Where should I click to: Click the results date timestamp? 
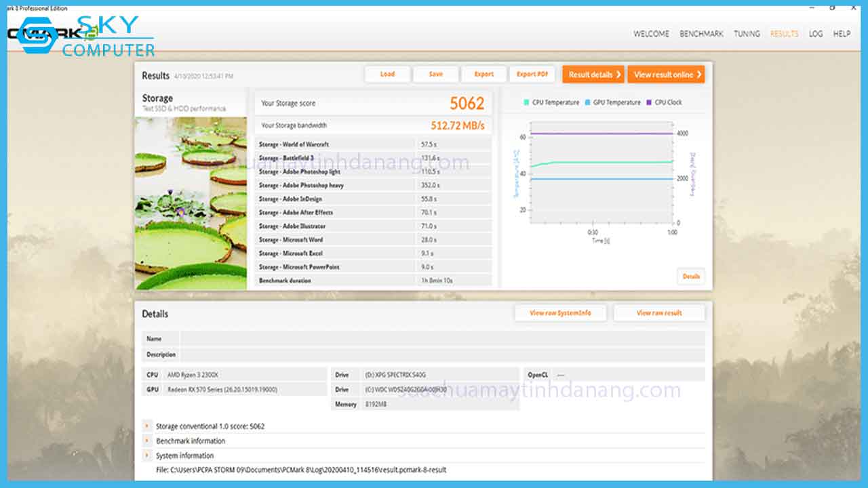point(203,76)
